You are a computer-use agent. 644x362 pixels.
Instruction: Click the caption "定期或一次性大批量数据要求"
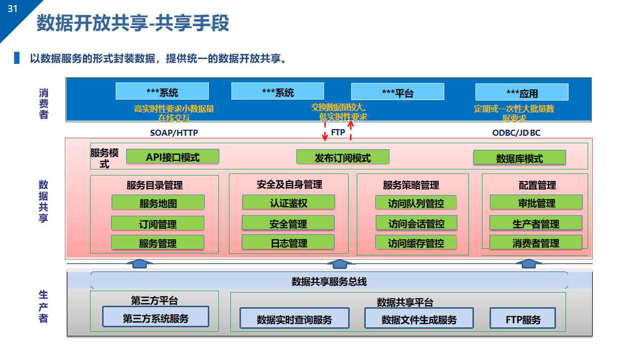tap(514, 113)
